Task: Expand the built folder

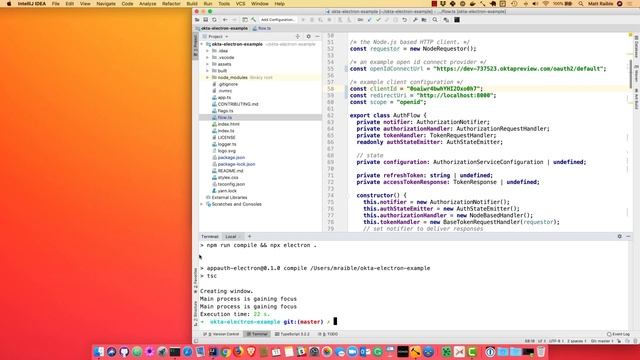Action: (x=208, y=71)
